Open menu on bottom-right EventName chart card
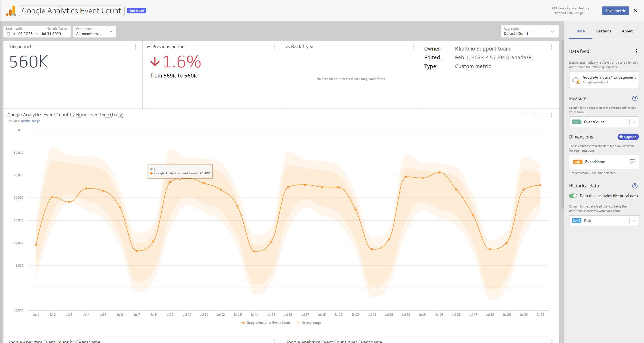Screen dimensions: 644x343 (552, 341)
